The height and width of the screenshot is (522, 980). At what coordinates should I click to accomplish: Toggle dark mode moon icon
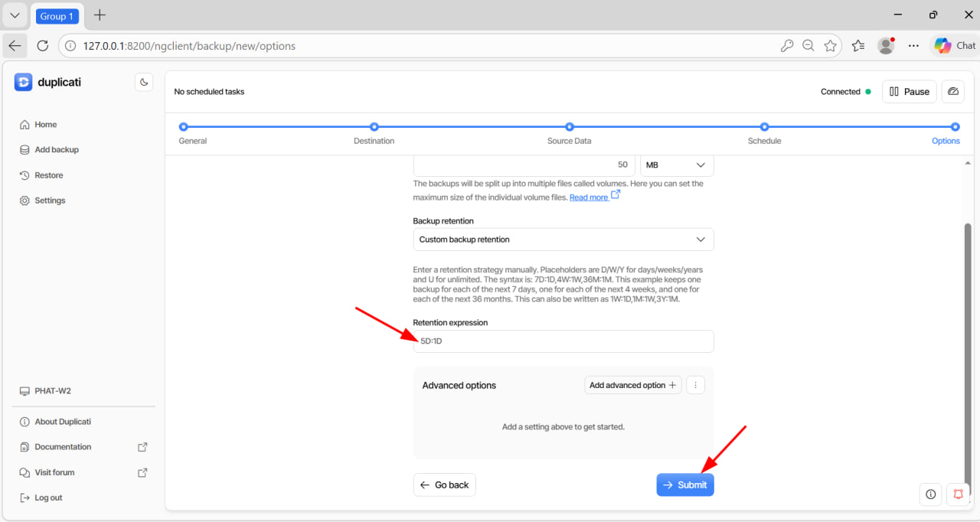click(x=144, y=83)
